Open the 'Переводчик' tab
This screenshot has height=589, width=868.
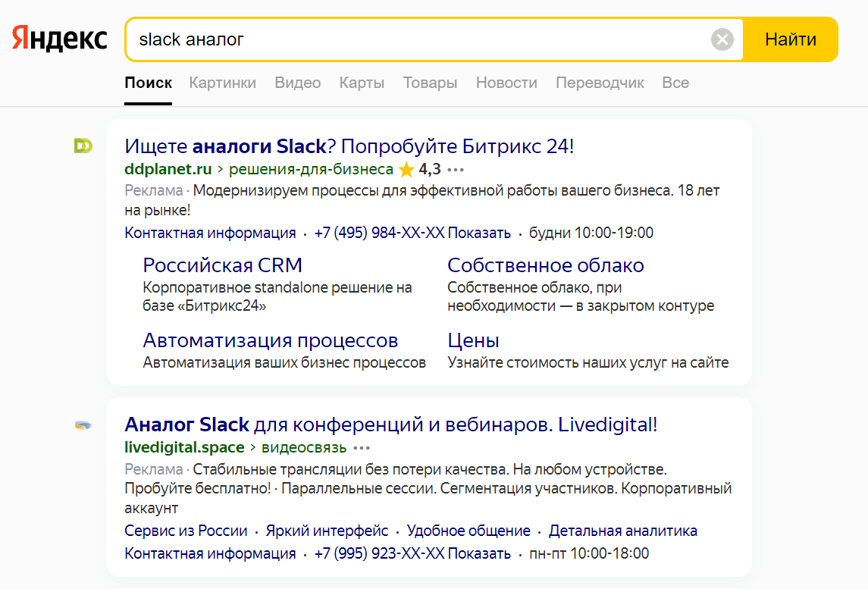[x=600, y=83]
